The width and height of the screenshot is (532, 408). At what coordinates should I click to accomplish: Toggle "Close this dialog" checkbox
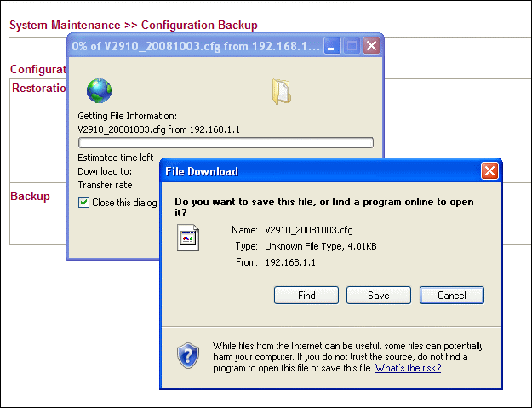point(83,203)
